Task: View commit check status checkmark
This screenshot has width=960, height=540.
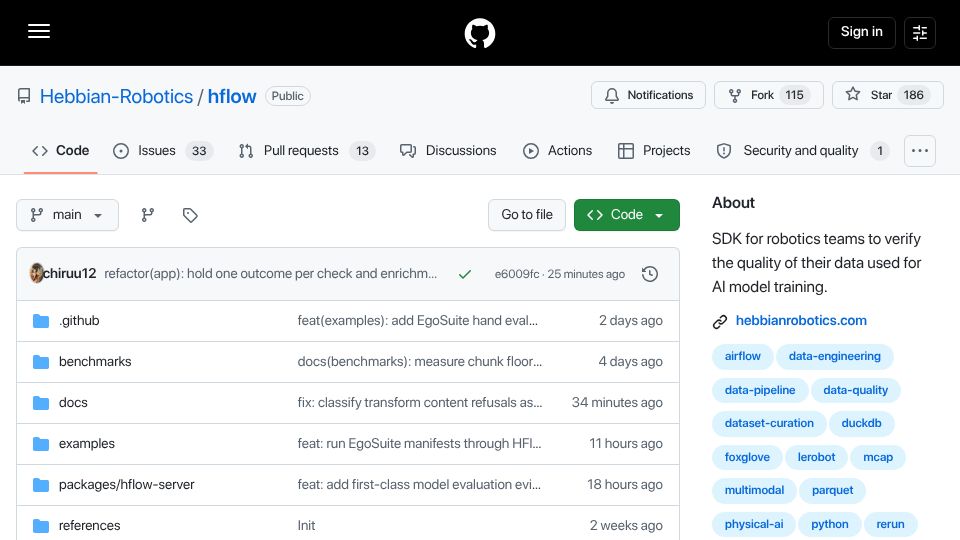Action: tap(465, 274)
